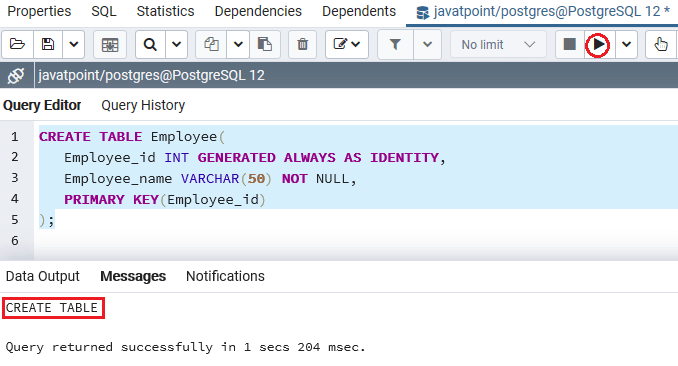Expand the Filter options dropdown arrow
The image size is (678, 366).
[427, 44]
